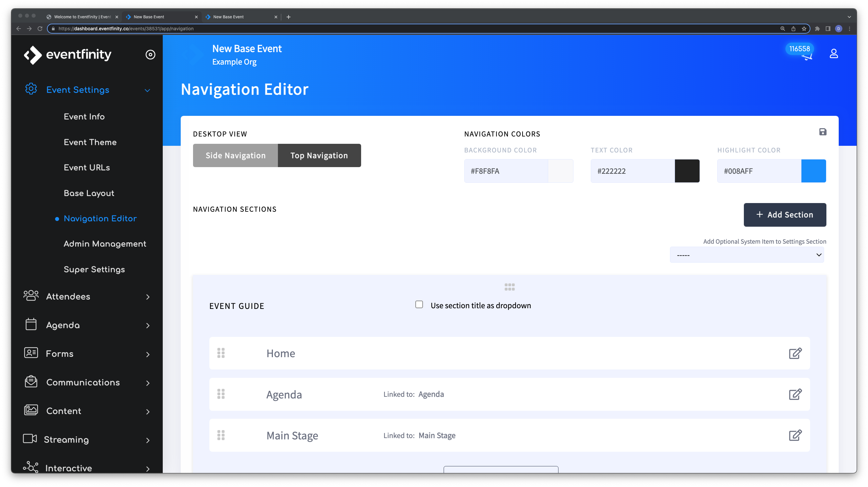Open the optional system item dropdown
The height and width of the screenshot is (487, 868).
click(x=747, y=255)
